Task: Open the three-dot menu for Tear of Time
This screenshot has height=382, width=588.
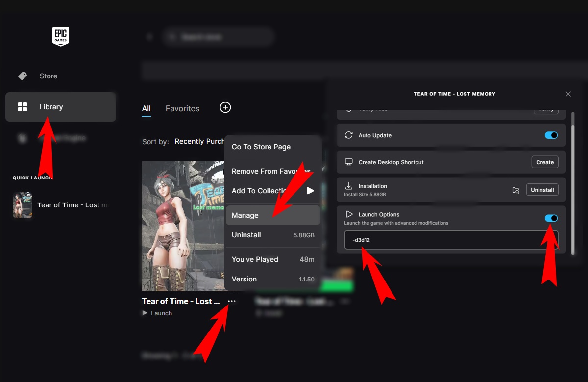Action: click(x=232, y=301)
